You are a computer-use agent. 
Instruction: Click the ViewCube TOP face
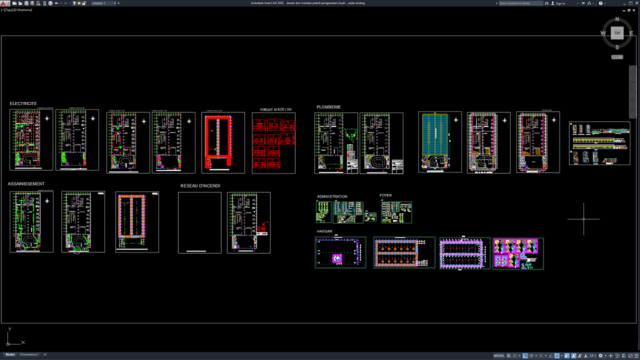pyautogui.click(x=617, y=33)
